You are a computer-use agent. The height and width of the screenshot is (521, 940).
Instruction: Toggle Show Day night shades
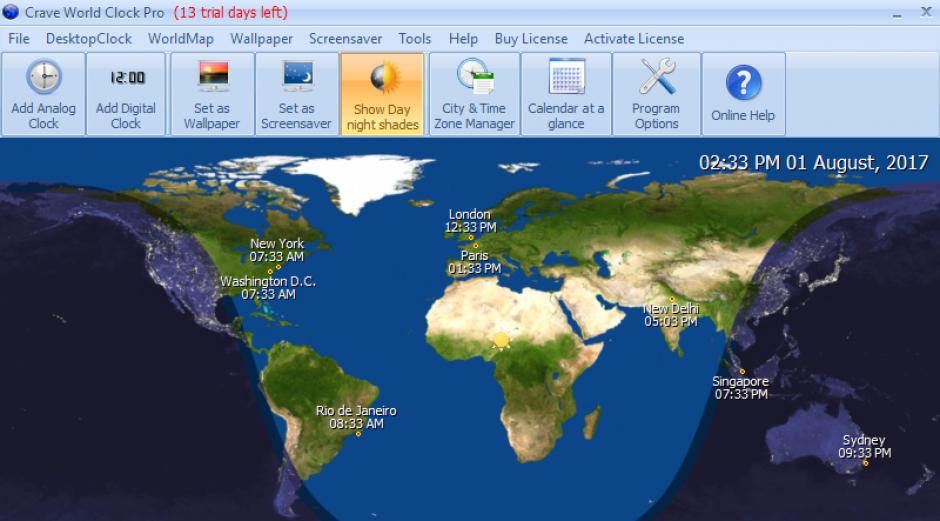click(x=382, y=94)
